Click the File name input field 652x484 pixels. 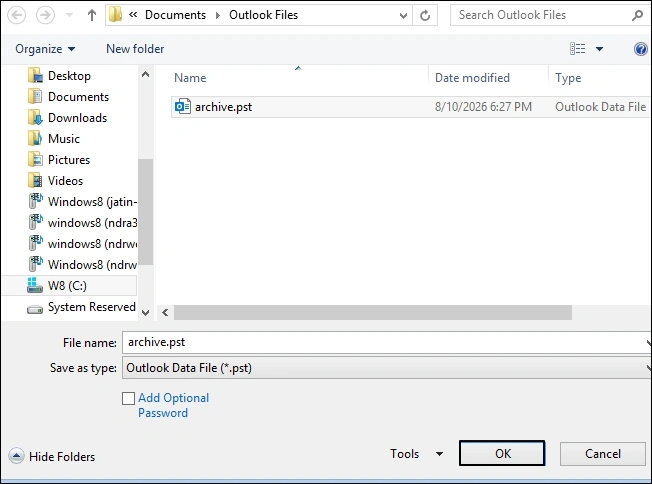pos(385,342)
